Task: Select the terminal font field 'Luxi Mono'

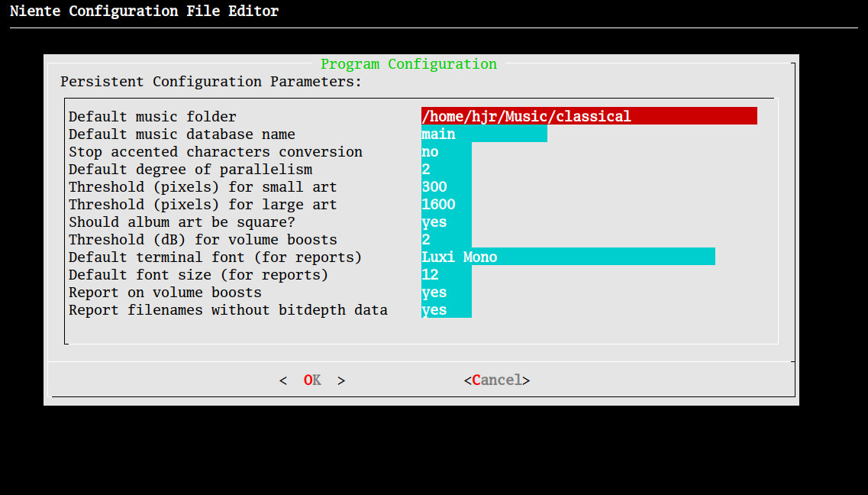Action: (x=567, y=257)
